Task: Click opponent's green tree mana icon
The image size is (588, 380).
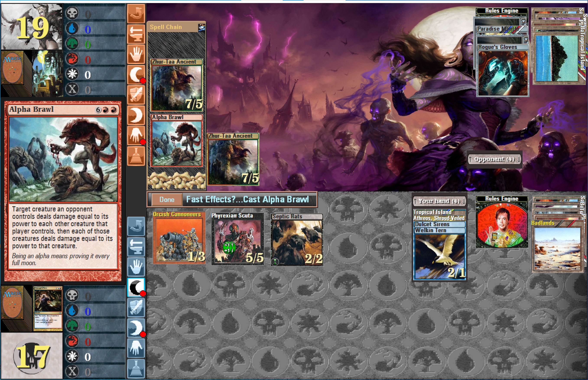Action: point(72,43)
